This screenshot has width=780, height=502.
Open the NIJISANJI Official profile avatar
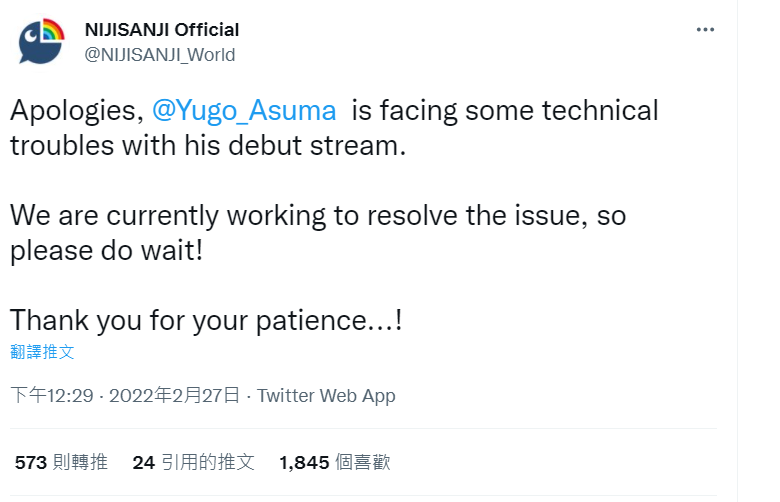41,42
